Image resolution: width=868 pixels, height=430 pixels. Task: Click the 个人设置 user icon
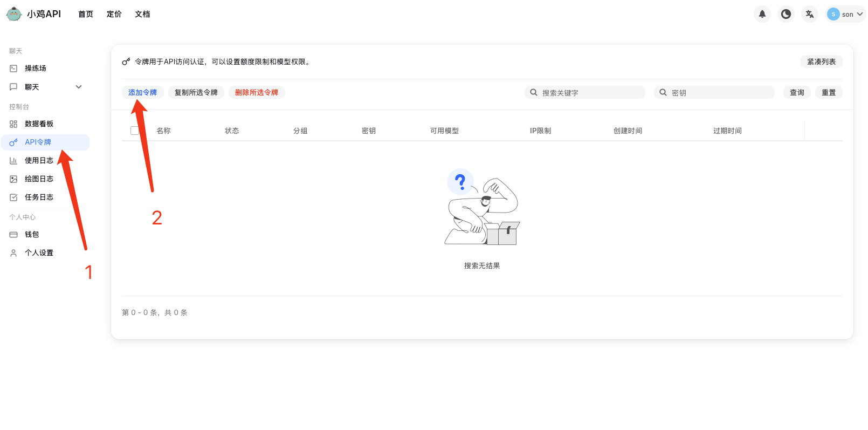tap(13, 253)
